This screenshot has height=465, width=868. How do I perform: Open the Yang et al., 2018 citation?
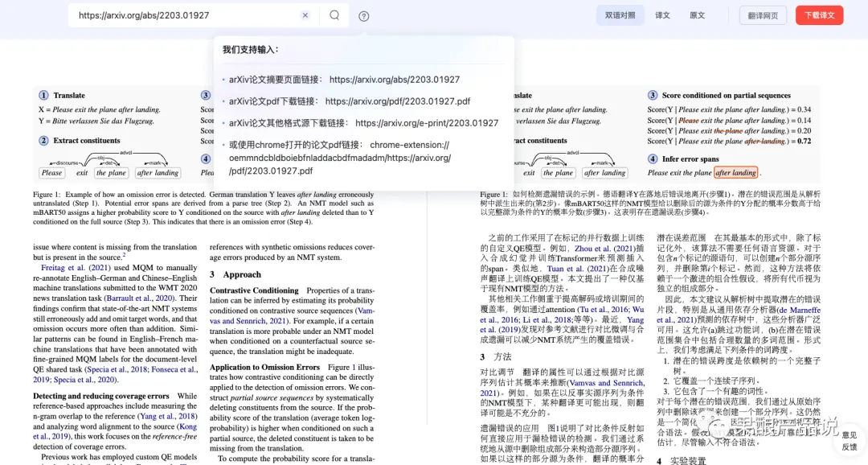168,416
